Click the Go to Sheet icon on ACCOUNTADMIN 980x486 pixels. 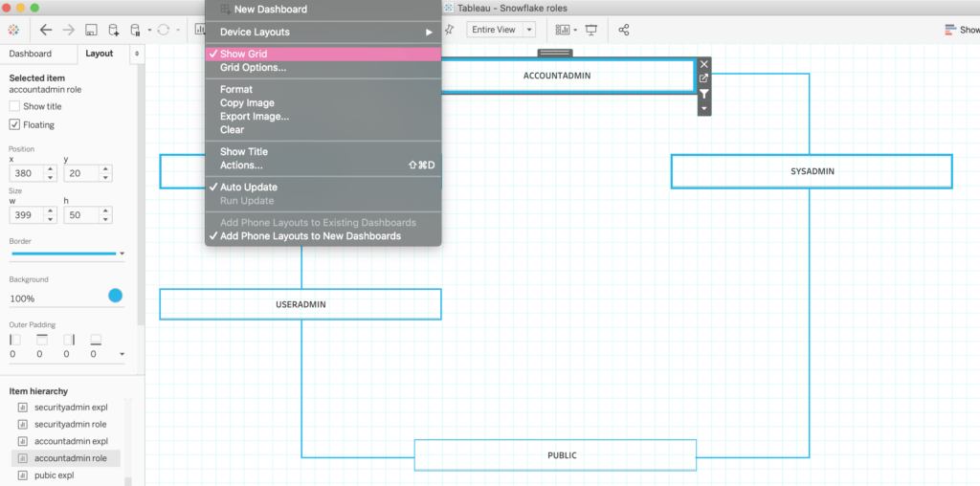pos(704,78)
